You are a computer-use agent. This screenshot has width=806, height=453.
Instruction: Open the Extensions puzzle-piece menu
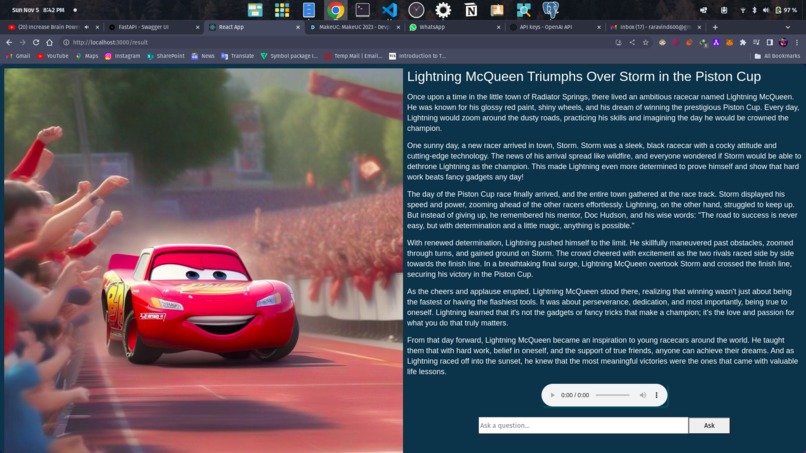coord(743,42)
